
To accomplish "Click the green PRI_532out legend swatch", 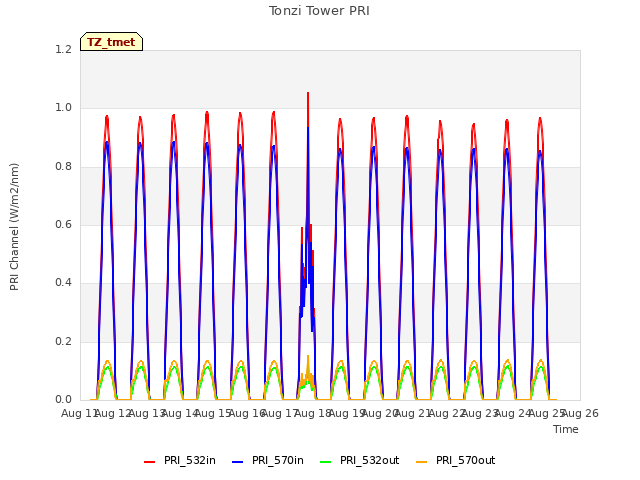I will pyautogui.click(x=326, y=461).
